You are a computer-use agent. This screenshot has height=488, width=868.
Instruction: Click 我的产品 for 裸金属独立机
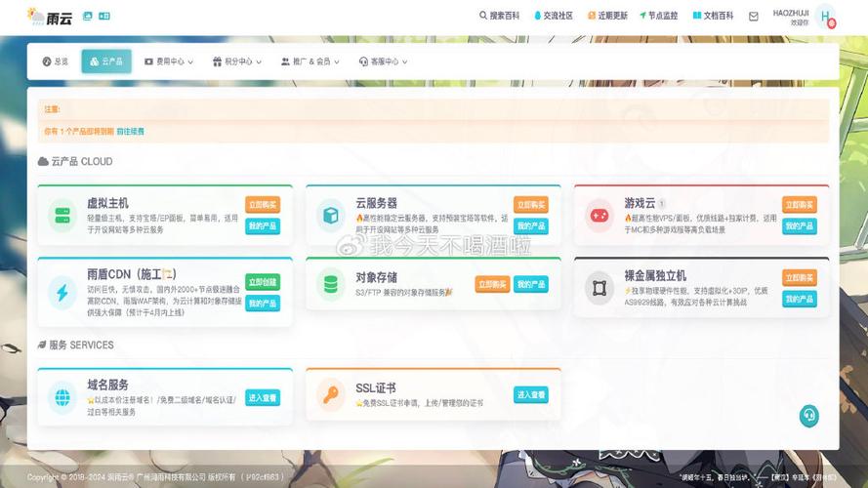(x=800, y=299)
